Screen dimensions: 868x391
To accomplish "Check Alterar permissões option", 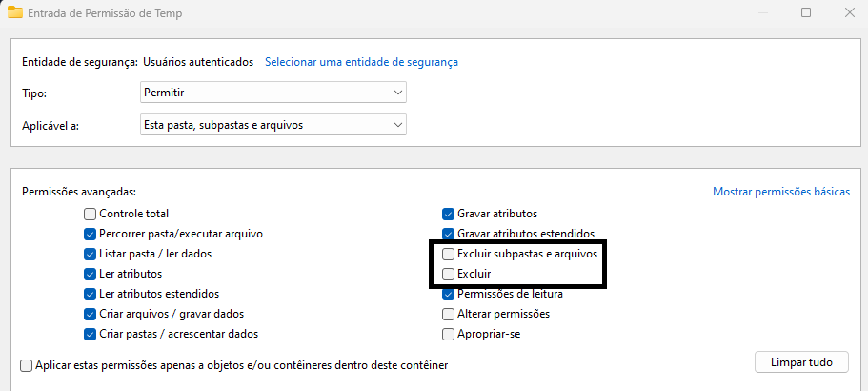I will pos(449,314).
